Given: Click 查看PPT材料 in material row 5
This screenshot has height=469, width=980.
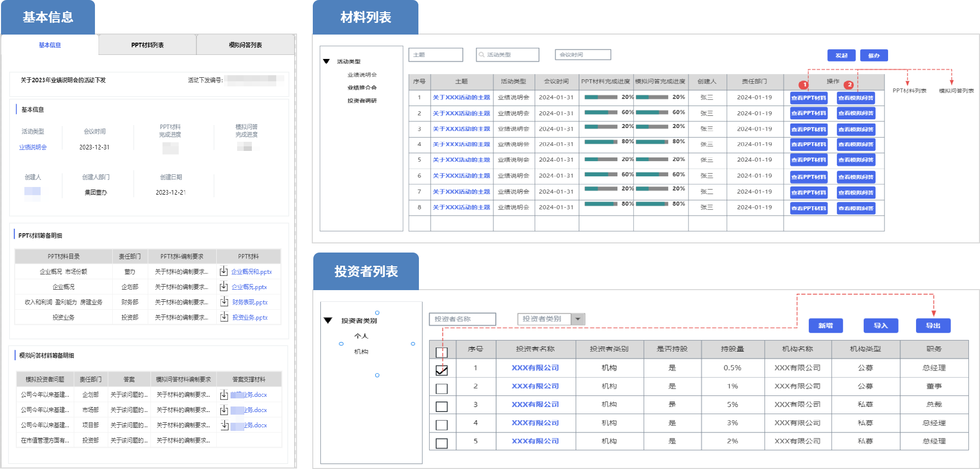Looking at the screenshot, I should (x=809, y=160).
